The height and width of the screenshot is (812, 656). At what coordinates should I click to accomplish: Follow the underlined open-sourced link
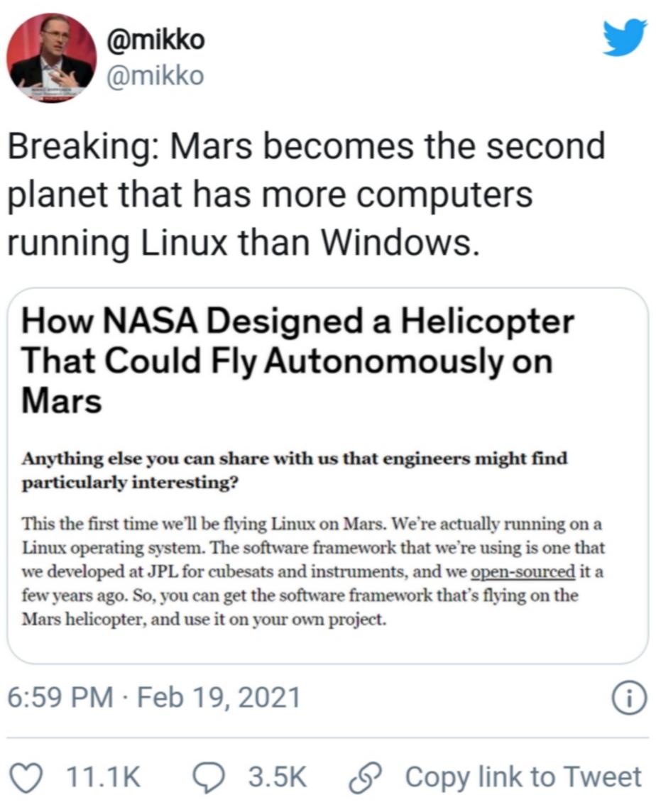(x=522, y=571)
